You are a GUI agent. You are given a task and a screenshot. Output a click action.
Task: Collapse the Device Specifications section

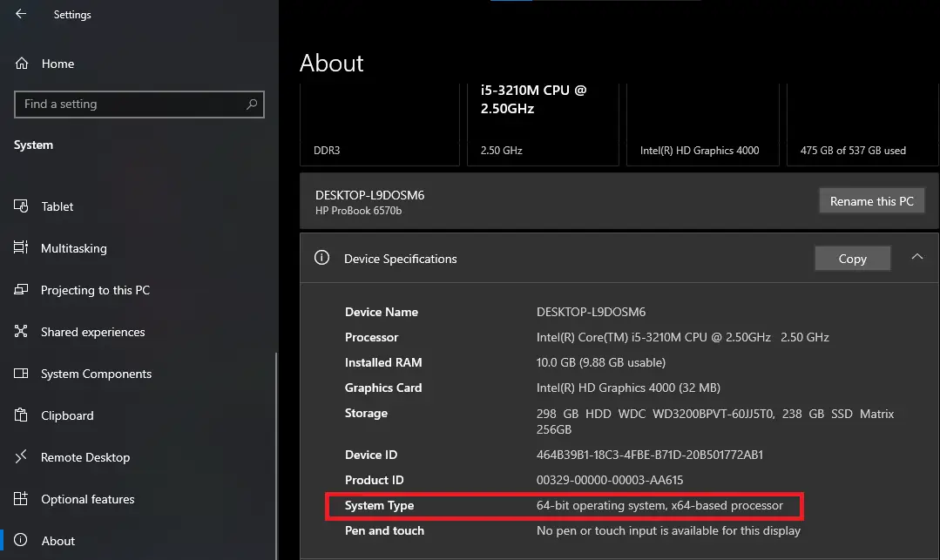917,258
